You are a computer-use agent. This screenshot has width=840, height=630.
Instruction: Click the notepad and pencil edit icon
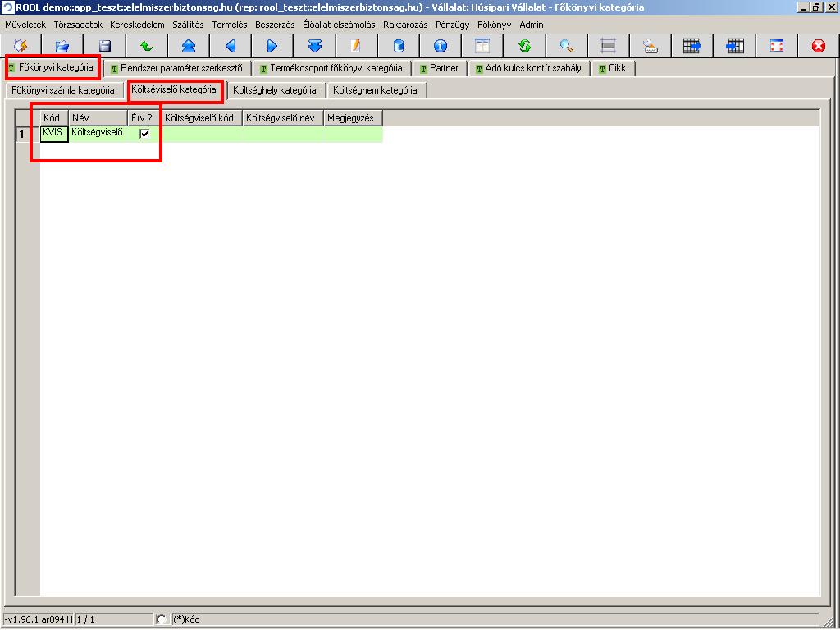click(356, 46)
